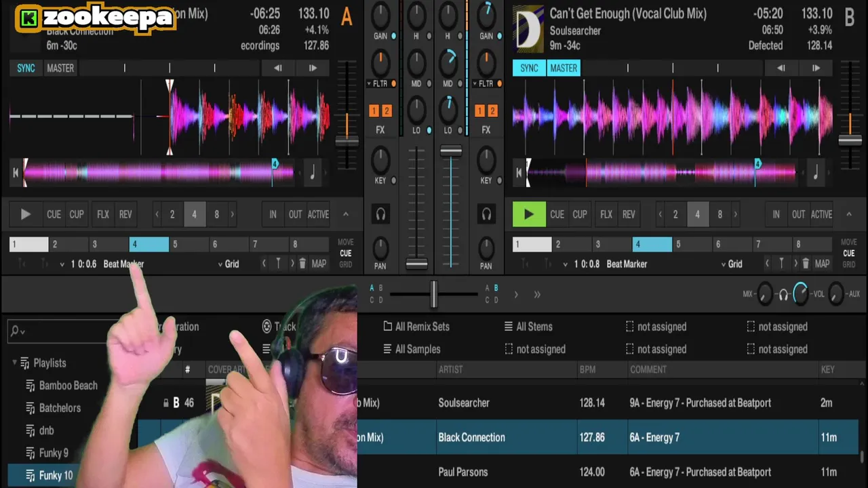Enable FX unit 2 on channel A
Viewport: 868px width, 488px height.
(x=387, y=111)
